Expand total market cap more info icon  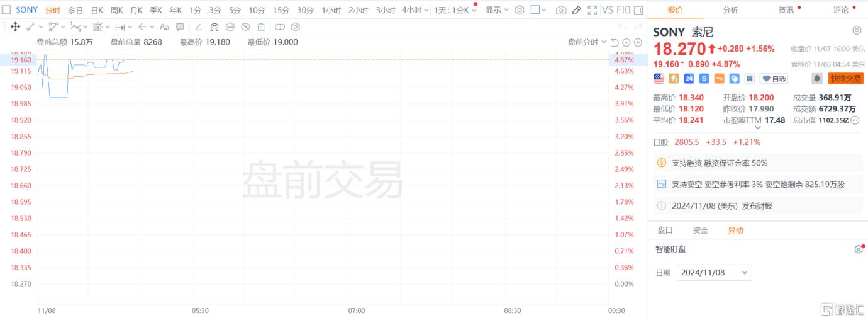tap(855, 120)
